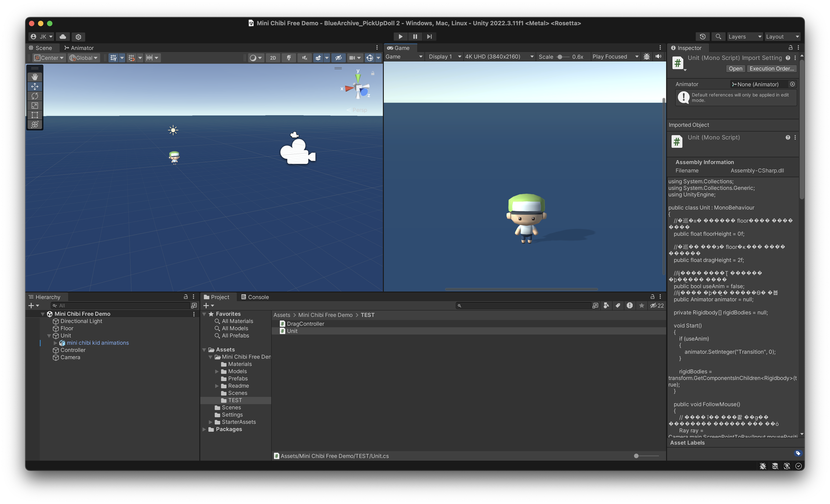830x504 pixels.
Task: Toggle Scene lighting button
Action: pyautogui.click(x=289, y=58)
